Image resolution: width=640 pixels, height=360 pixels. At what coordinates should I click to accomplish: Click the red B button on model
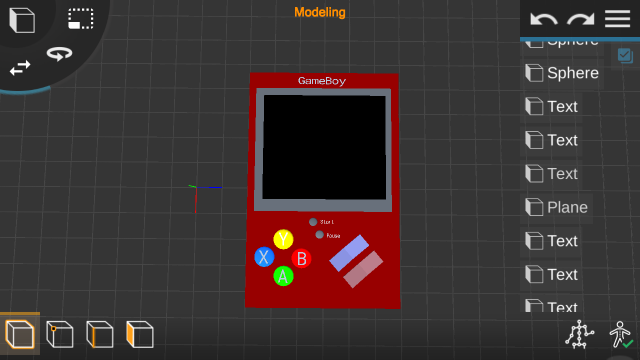[302, 258]
